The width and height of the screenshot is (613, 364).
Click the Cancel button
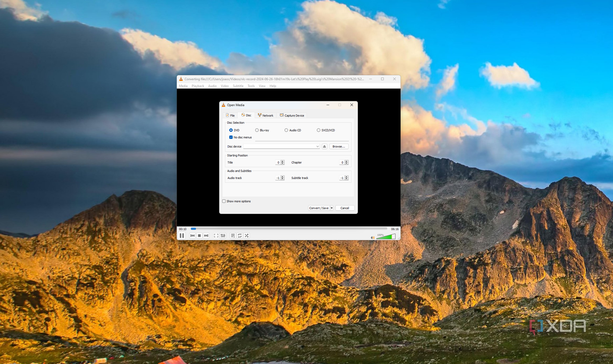pos(345,208)
